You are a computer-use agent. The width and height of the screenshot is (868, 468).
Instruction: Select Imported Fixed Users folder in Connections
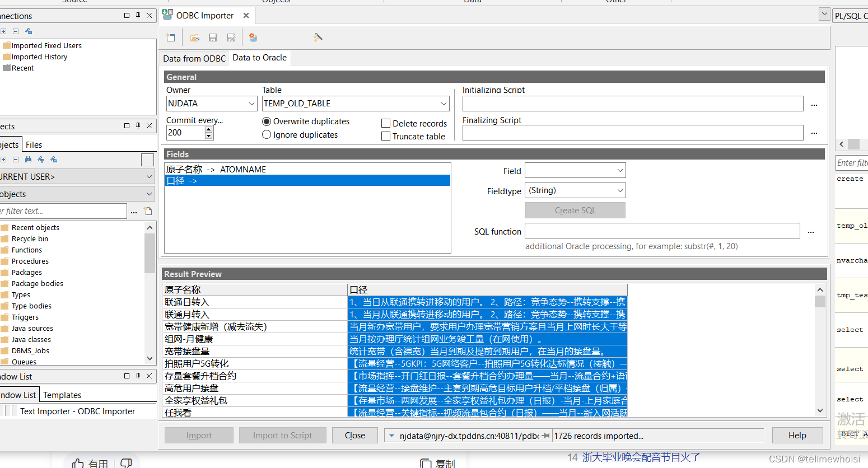(47, 45)
